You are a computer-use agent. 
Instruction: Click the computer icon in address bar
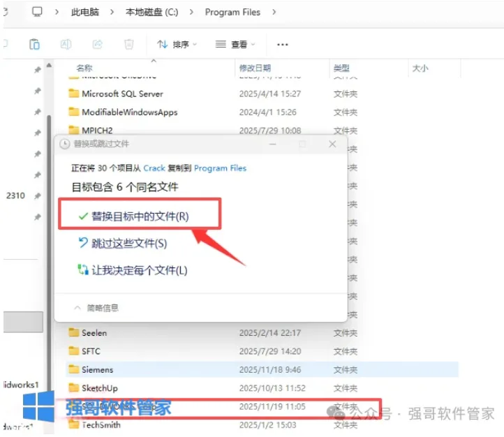[x=37, y=12]
